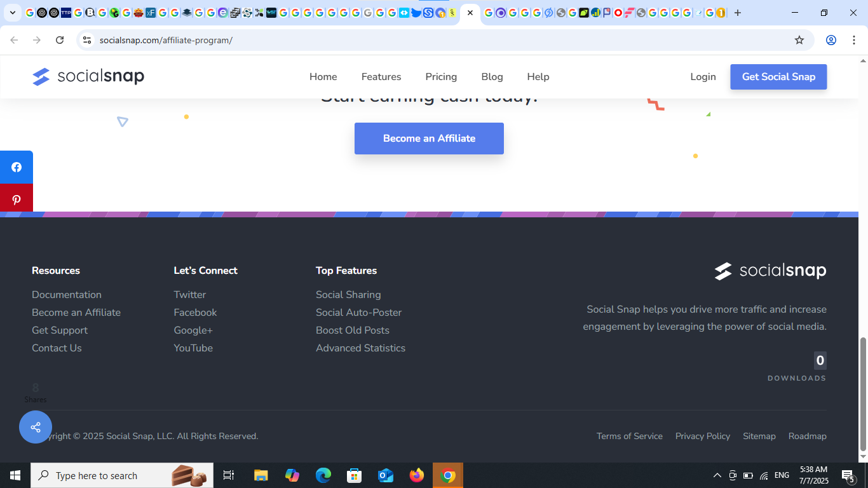This screenshot has height=488, width=868.
Task: Open Terms of Service link
Action: tap(630, 436)
